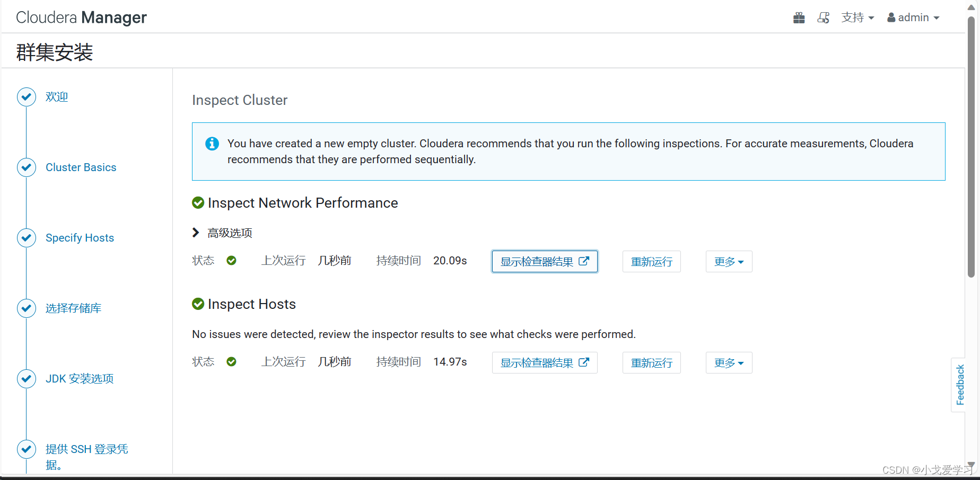Rerun the Inspect Hosts inspection
Viewport: 980px width, 480px height.
click(652, 363)
